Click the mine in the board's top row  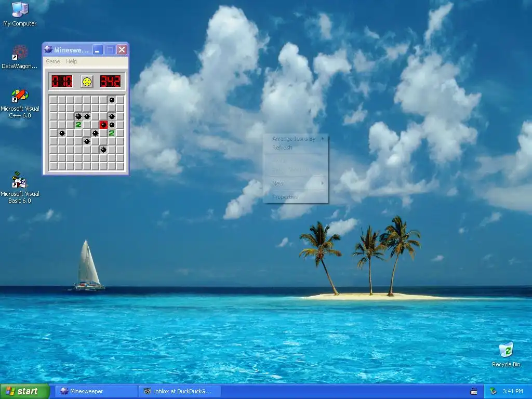(112, 100)
